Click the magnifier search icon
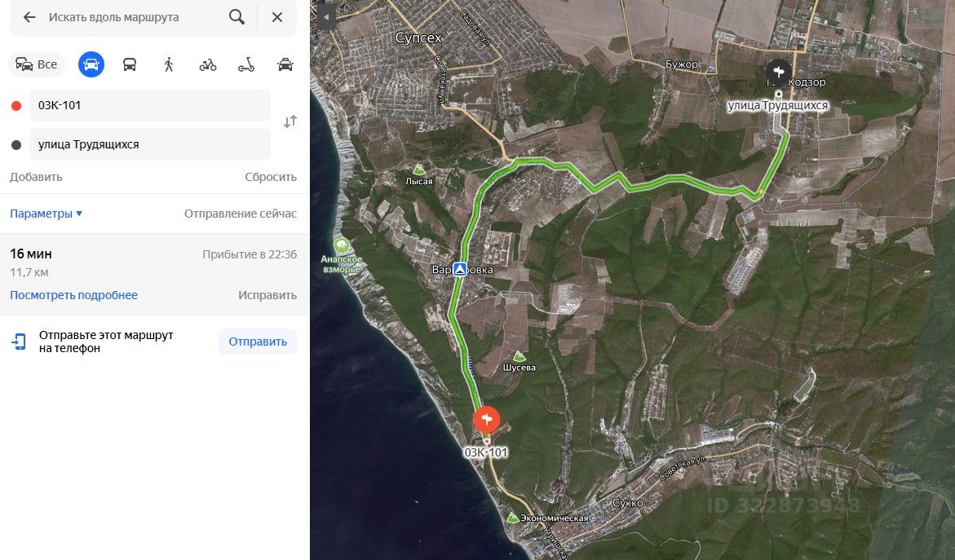This screenshot has width=955, height=560. (x=237, y=17)
